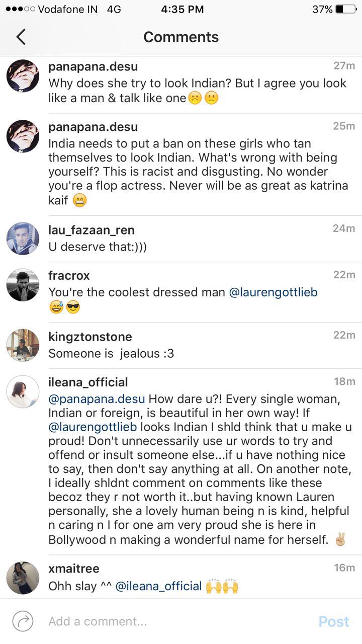Open @laurengottlieb mention in fracrox comment
This screenshot has width=362, height=644.
[x=273, y=292]
